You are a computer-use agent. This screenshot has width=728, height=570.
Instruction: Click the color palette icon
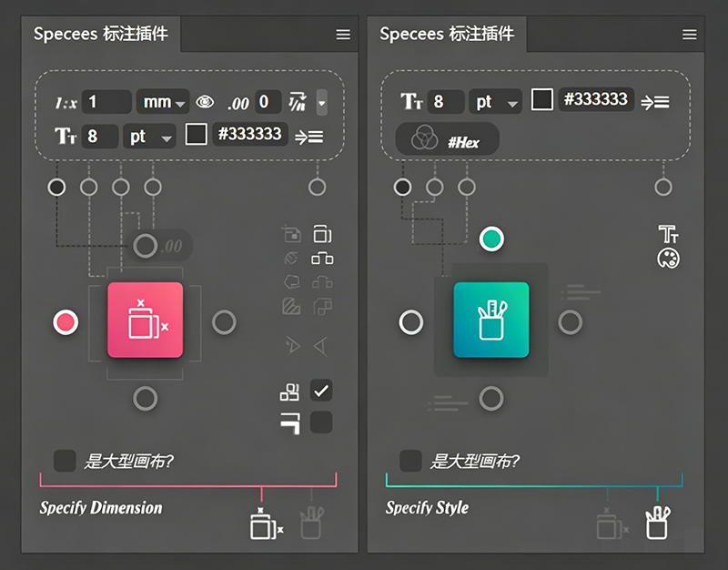tap(669, 259)
